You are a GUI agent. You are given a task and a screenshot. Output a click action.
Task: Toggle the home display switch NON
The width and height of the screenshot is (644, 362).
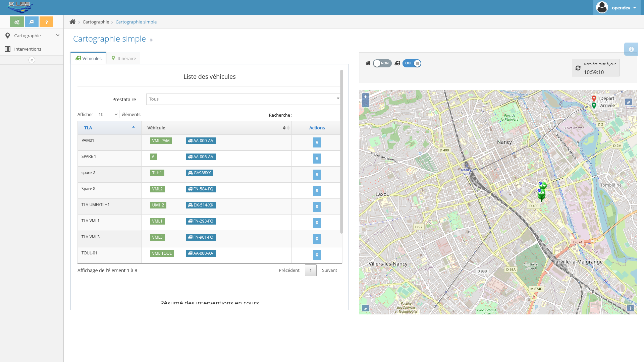pos(382,63)
